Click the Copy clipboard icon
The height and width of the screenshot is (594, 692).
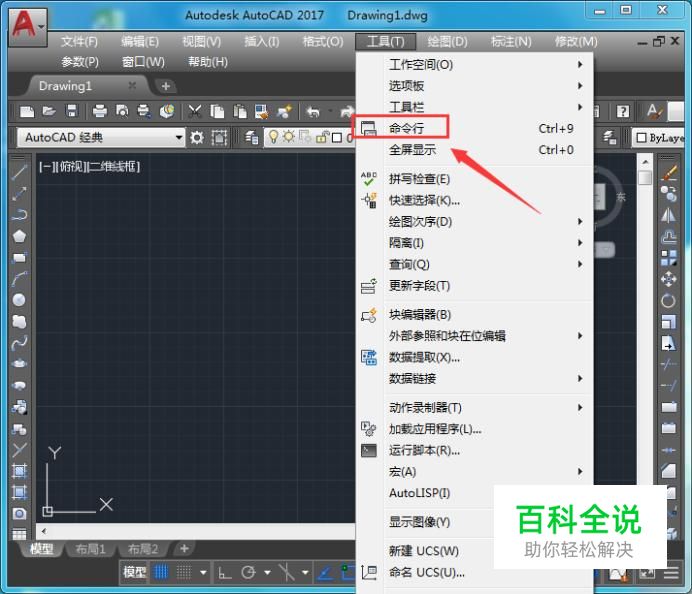click(217, 111)
